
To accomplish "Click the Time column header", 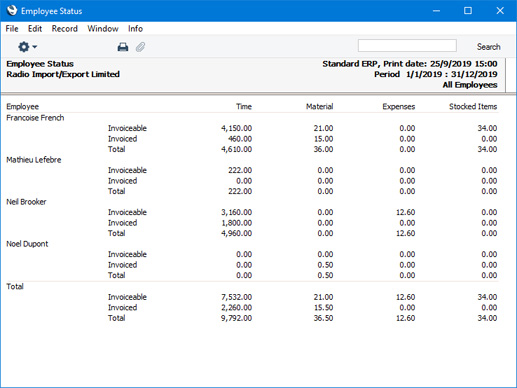I will tap(244, 106).
